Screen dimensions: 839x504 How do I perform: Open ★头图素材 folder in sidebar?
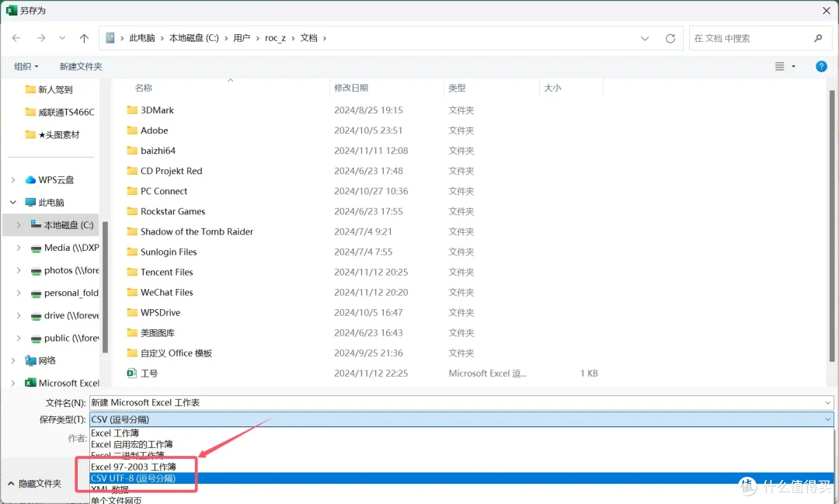tap(53, 134)
